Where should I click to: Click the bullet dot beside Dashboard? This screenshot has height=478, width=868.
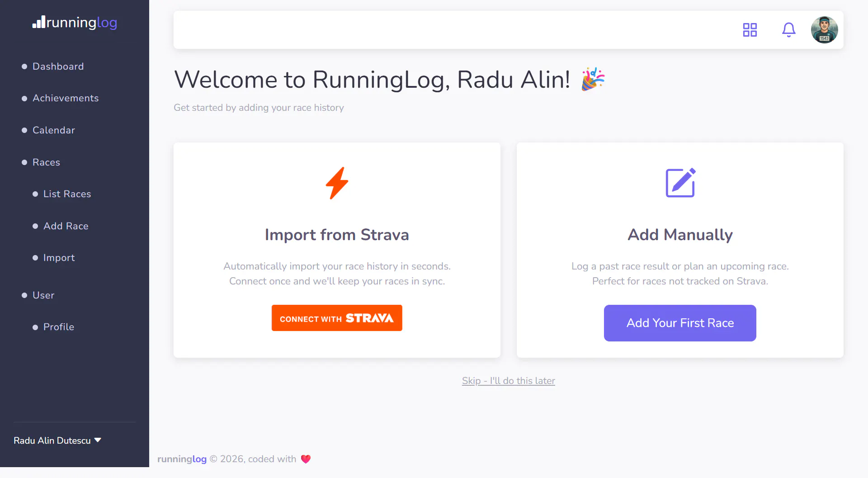tap(24, 66)
